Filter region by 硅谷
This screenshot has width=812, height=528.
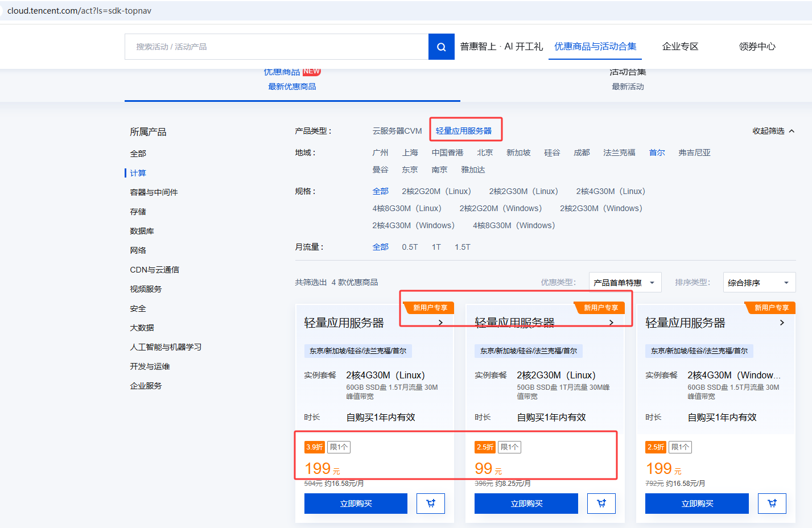point(552,152)
